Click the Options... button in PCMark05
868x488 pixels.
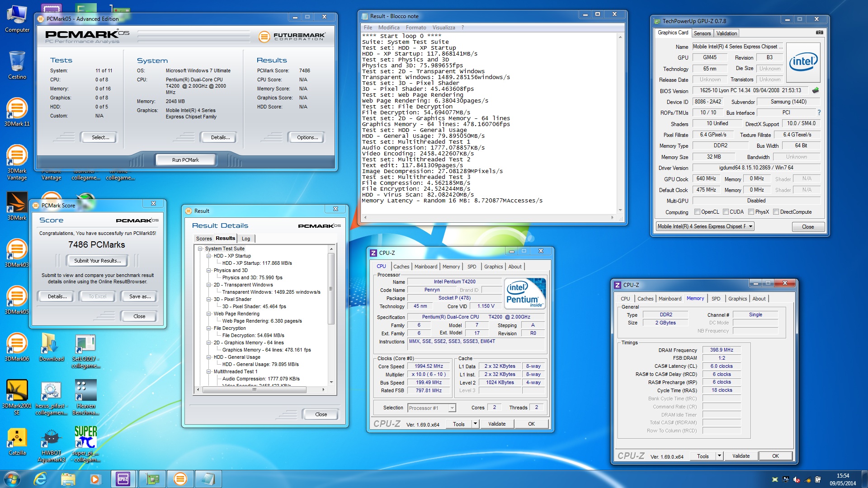(x=307, y=137)
